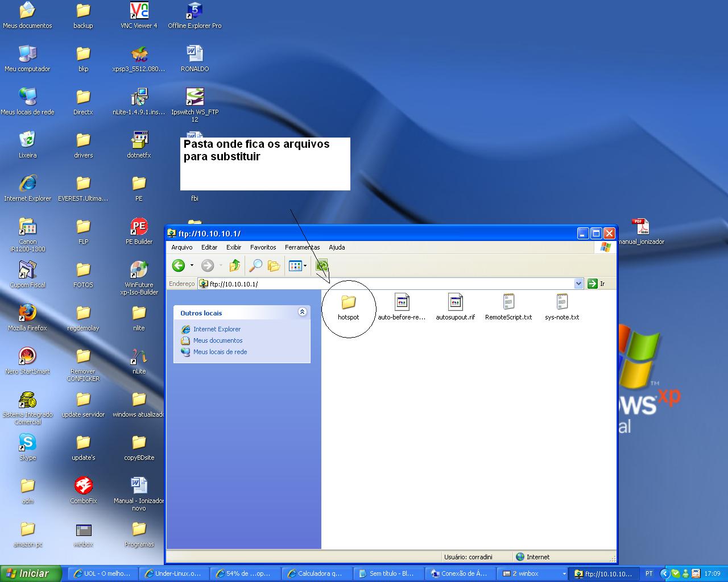This screenshot has height=582, width=728.
Task: Open Meus locais de rede sidebar link
Action: tap(220, 352)
